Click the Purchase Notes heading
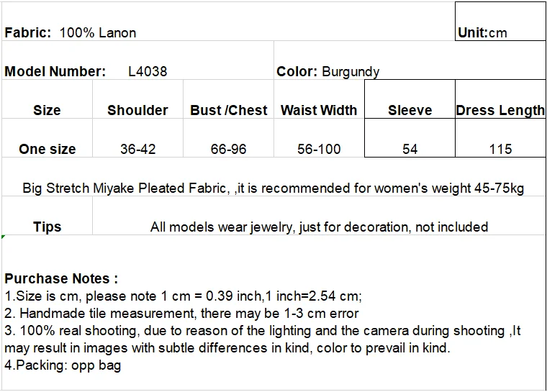This screenshot has width=547, height=392. [61, 278]
